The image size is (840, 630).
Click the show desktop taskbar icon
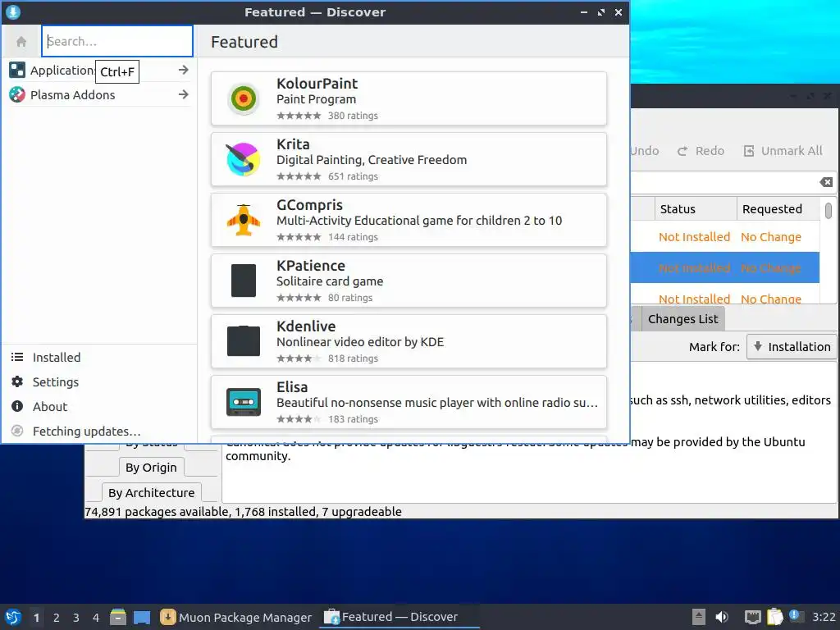(142, 617)
